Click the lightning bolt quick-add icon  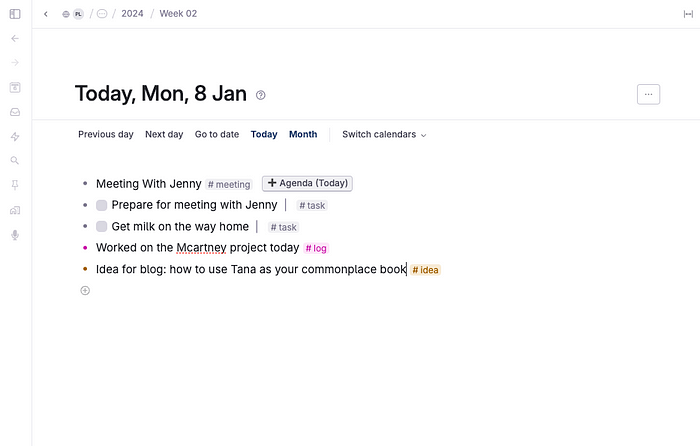[15, 136]
